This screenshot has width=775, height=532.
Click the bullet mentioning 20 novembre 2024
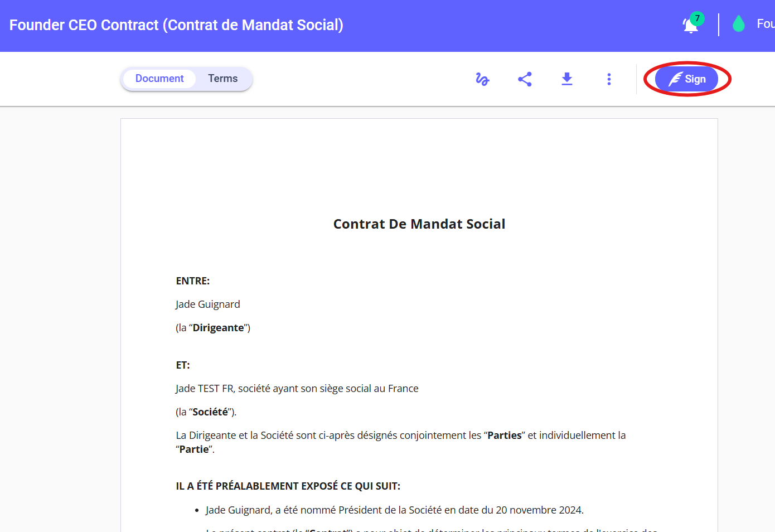(394, 510)
